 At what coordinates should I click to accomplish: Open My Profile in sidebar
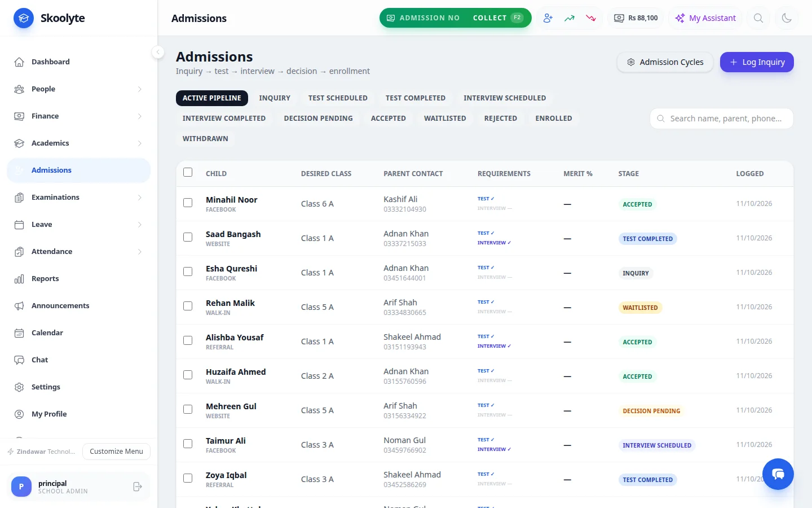(78, 414)
